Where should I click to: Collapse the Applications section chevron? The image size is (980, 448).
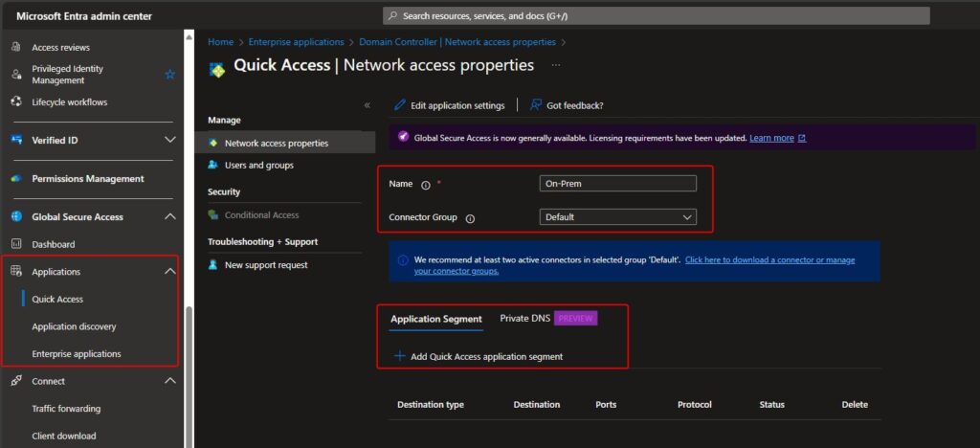coord(170,272)
